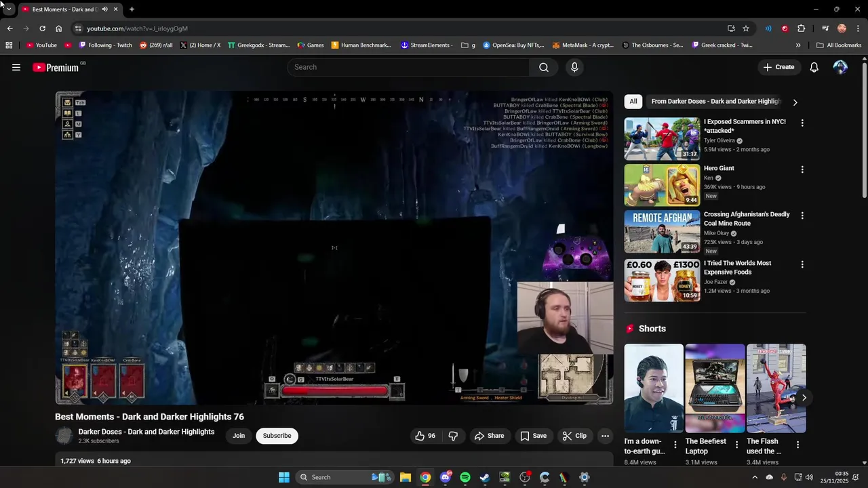868x488 pixels.
Task: Open the MetaMask bookmark
Action: [583, 45]
